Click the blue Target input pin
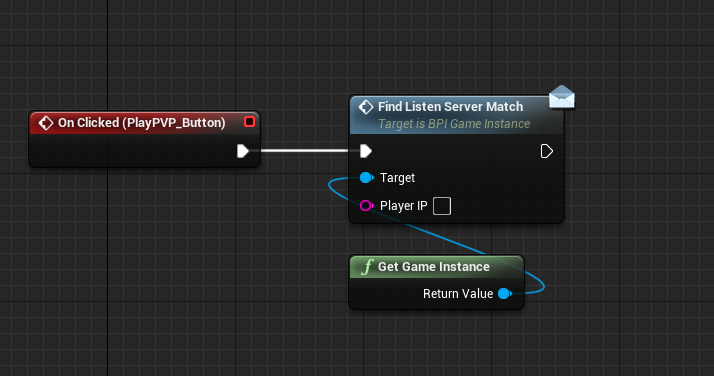 click(367, 178)
